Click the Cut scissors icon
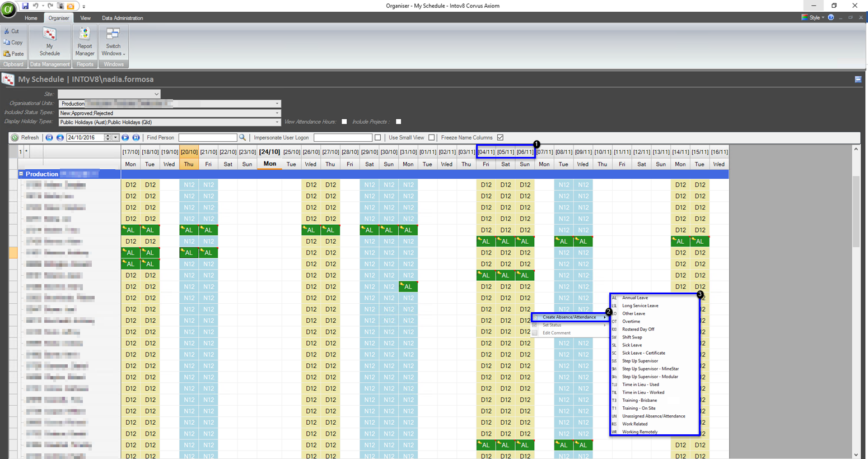This screenshot has height=459, width=868. coord(7,31)
